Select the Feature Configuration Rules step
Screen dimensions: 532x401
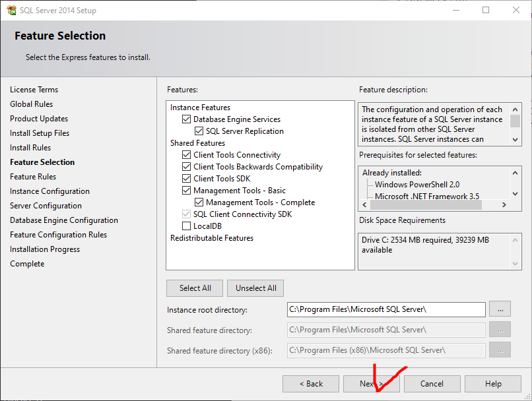[x=58, y=235]
